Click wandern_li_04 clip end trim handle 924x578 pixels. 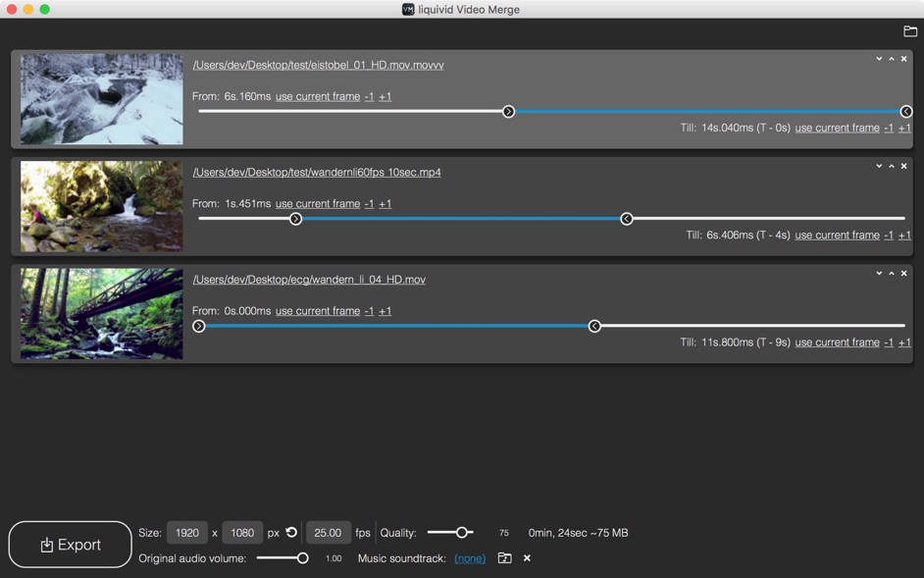(x=594, y=326)
